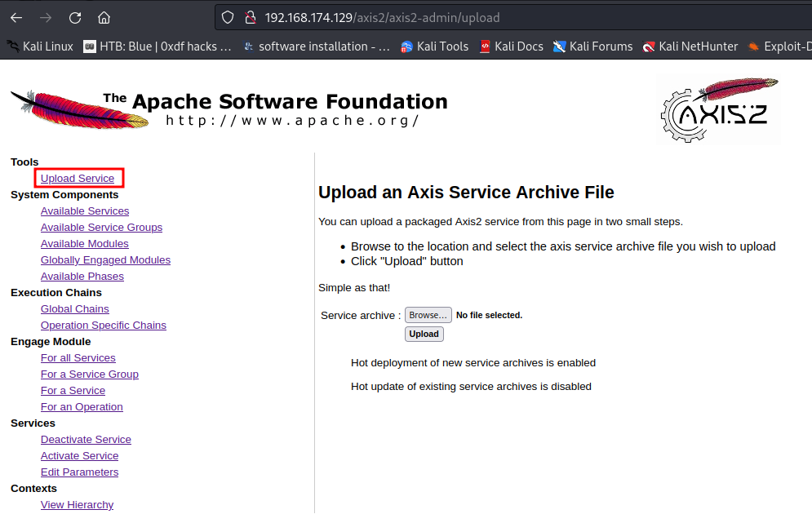The height and width of the screenshot is (523, 812).
Task: Open the Available Services link
Action: coord(85,211)
